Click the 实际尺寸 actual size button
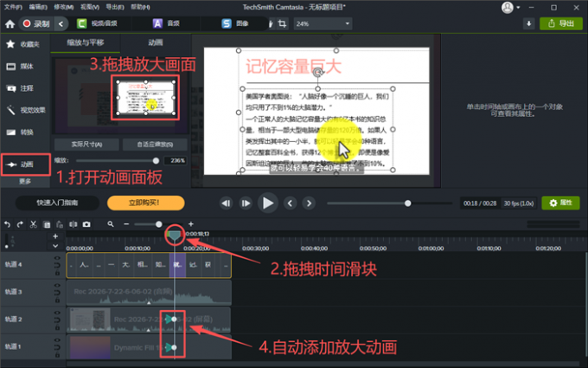Screen dimensions: 588x368 pyautogui.click(x=86, y=145)
